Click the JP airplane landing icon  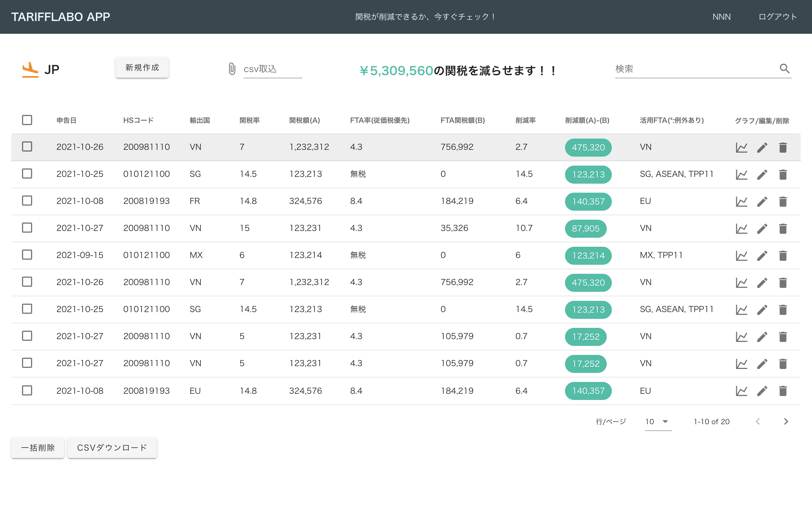pyautogui.click(x=30, y=69)
